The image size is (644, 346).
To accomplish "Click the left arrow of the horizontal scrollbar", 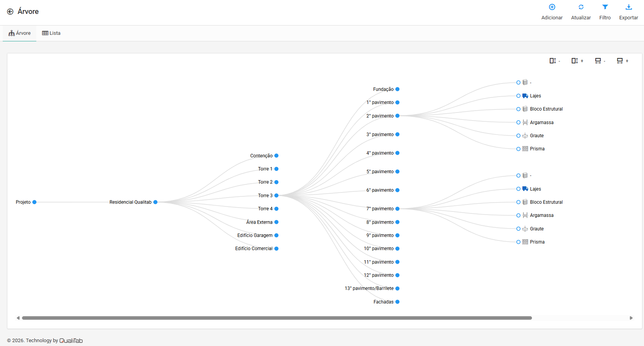I will click(x=18, y=318).
